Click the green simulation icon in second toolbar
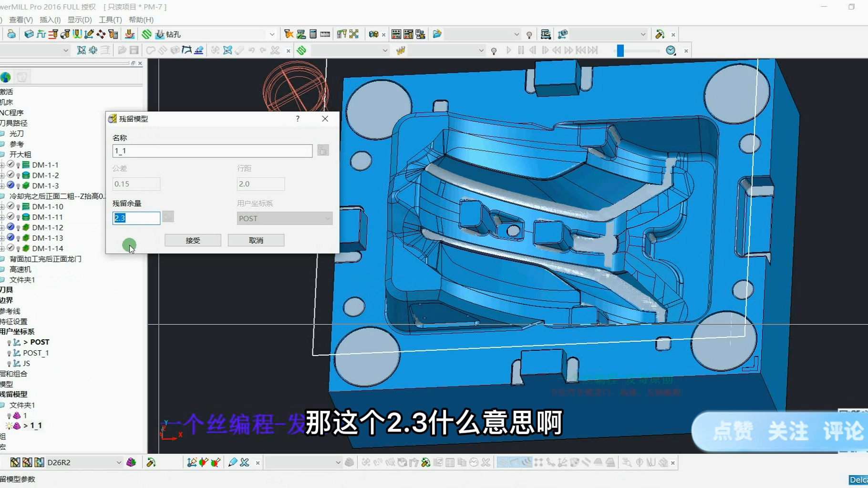 point(301,50)
